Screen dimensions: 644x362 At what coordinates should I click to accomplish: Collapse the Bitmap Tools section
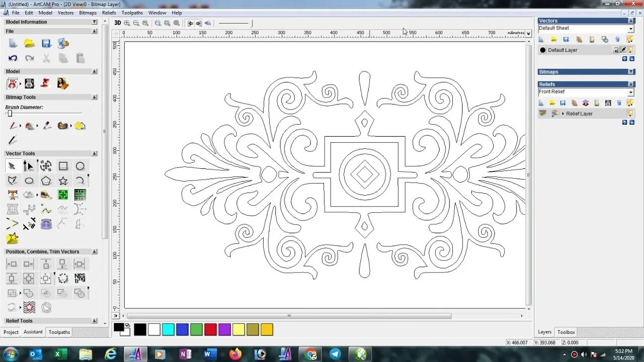coord(94,97)
